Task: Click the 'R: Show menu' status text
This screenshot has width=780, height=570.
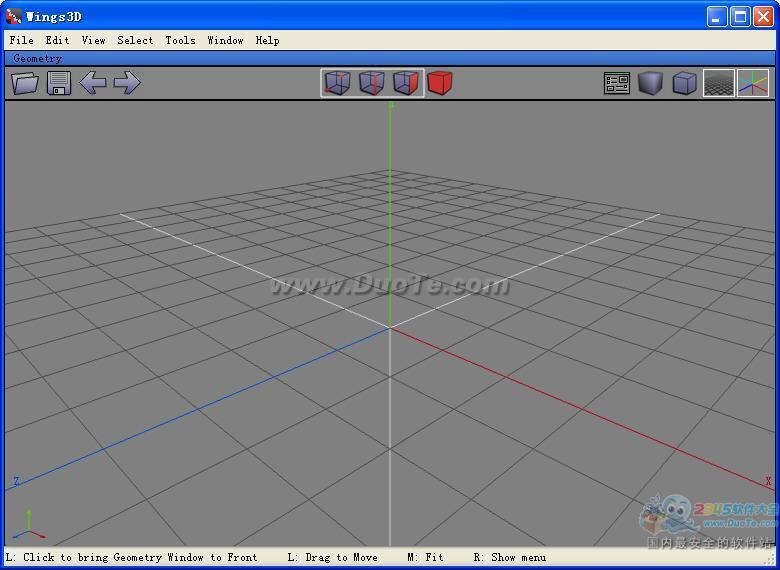Action: pos(509,557)
